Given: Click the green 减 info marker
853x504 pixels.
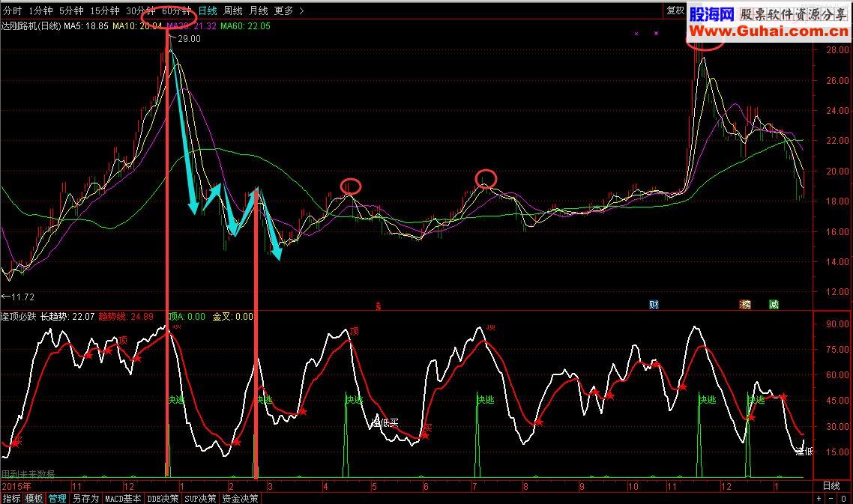Looking at the screenshot, I should (x=774, y=305).
